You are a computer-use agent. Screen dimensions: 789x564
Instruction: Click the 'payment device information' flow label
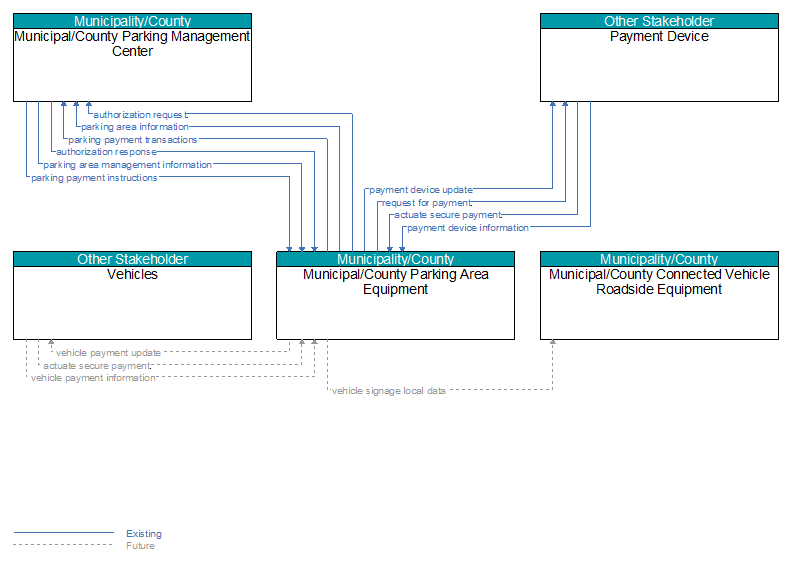point(468,228)
